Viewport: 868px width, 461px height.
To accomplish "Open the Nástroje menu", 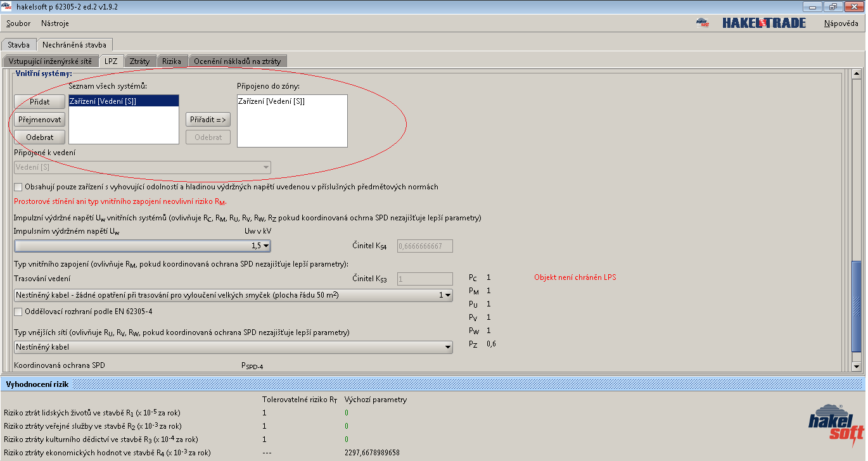I will coord(55,23).
